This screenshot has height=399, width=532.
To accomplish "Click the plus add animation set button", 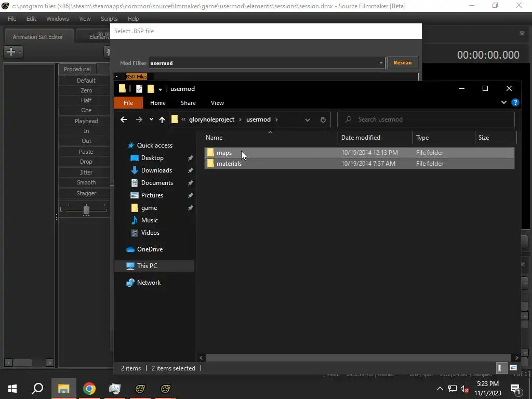I will coord(13,51).
